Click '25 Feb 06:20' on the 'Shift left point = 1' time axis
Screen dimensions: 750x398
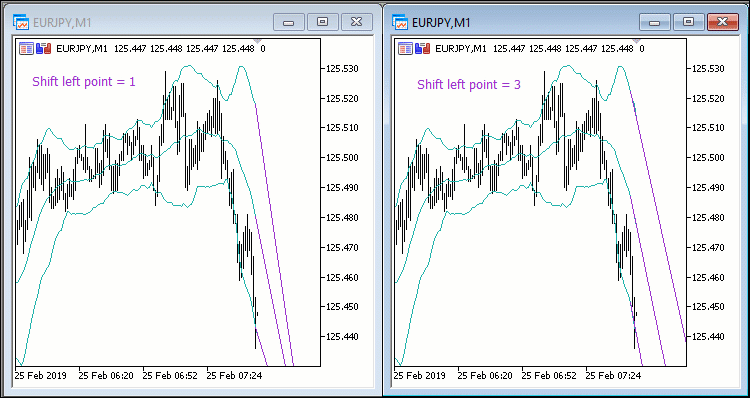pos(106,375)
